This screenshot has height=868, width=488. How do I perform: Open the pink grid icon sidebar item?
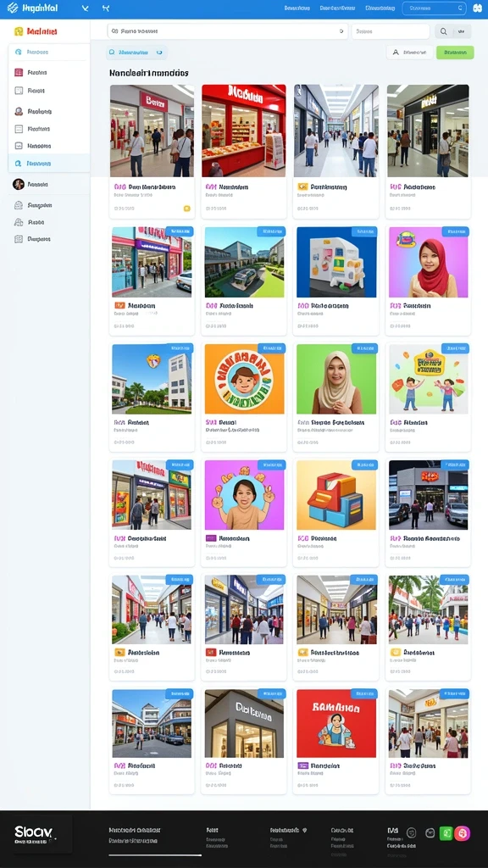coord(19,73)
